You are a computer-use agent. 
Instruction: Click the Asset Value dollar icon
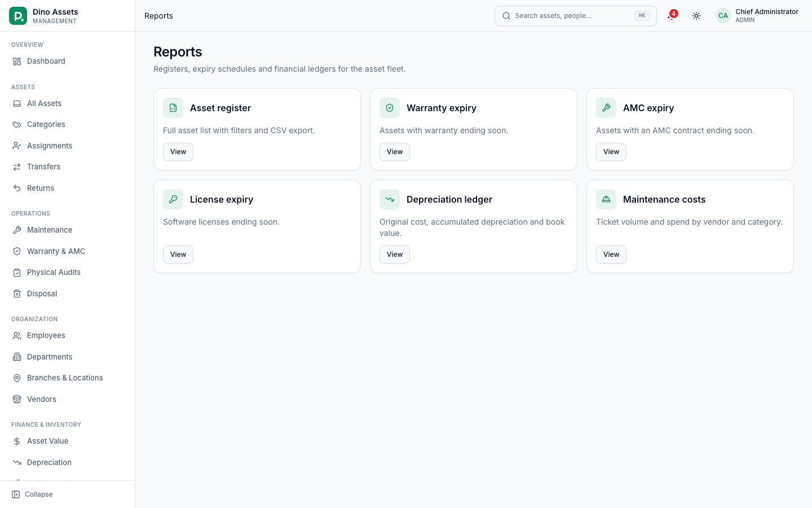17,441
